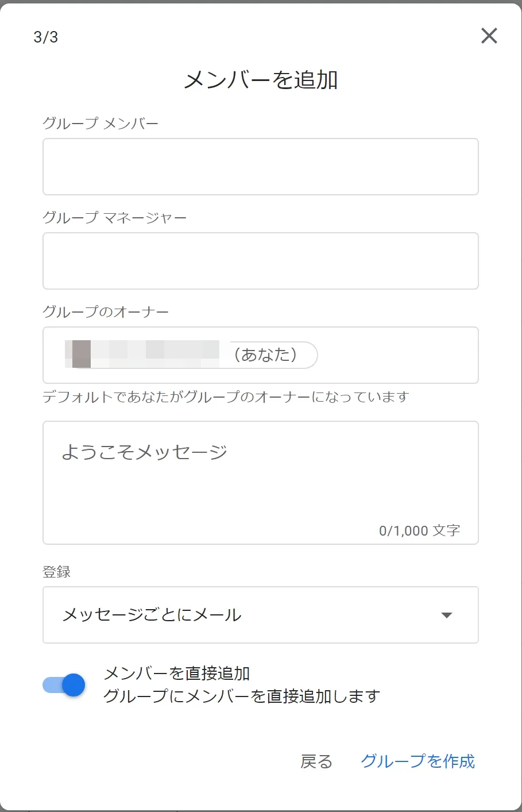
Task: Click the グループのオーナー label
Action: tap(106, 312)
